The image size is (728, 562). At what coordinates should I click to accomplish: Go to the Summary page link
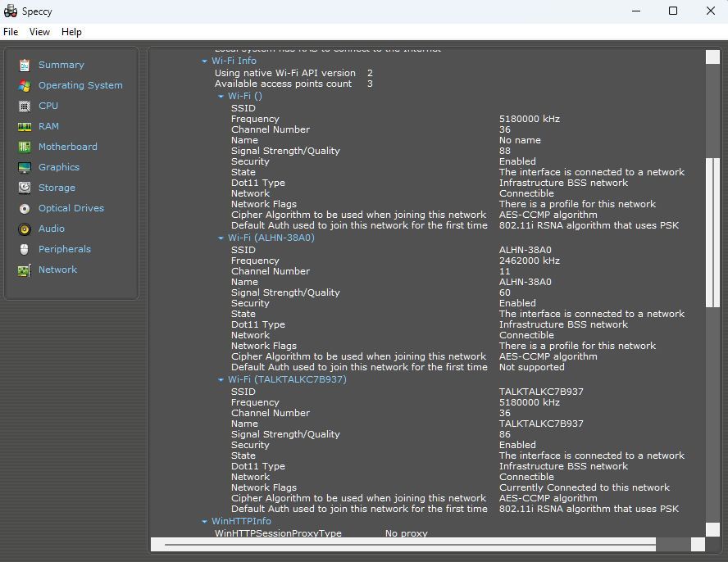click(x=61, y=65)
